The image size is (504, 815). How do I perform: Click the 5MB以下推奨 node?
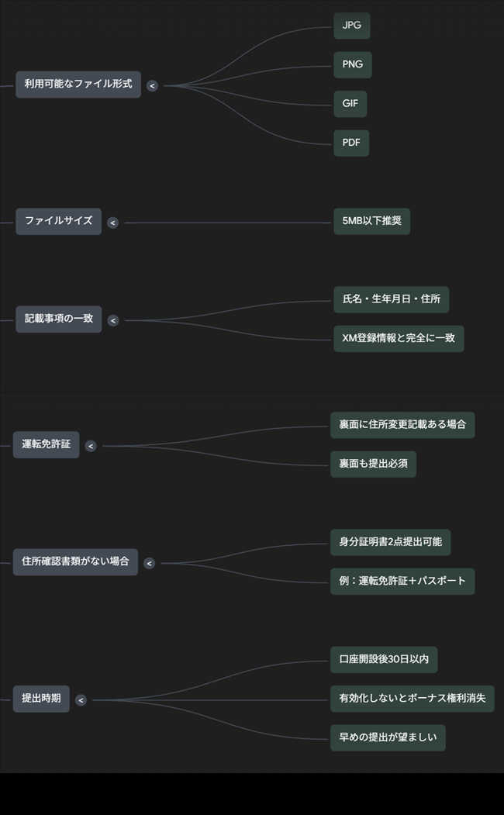pos(371,221)
